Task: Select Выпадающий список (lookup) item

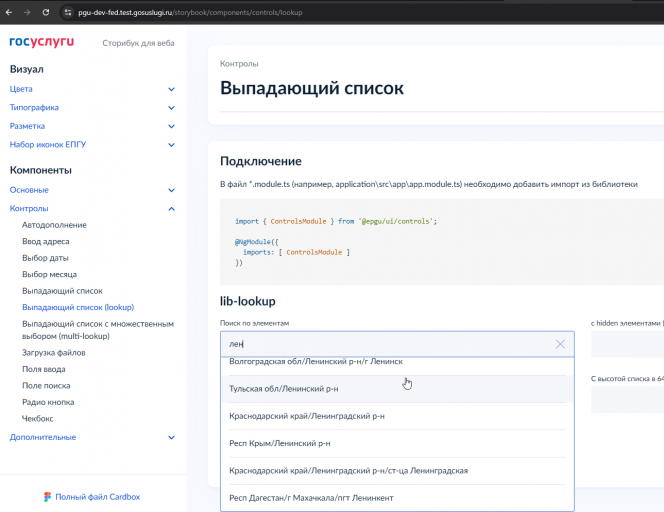Action: [78, 307]
